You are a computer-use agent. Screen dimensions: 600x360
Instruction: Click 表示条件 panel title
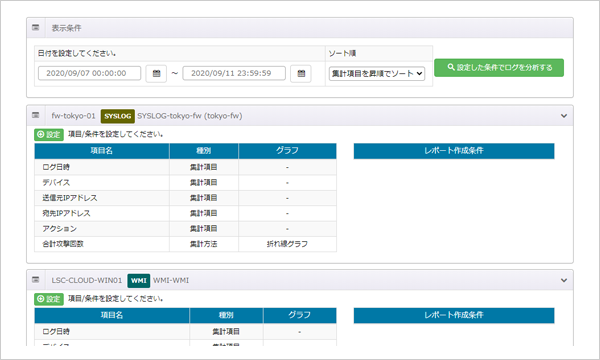(67, 28)
